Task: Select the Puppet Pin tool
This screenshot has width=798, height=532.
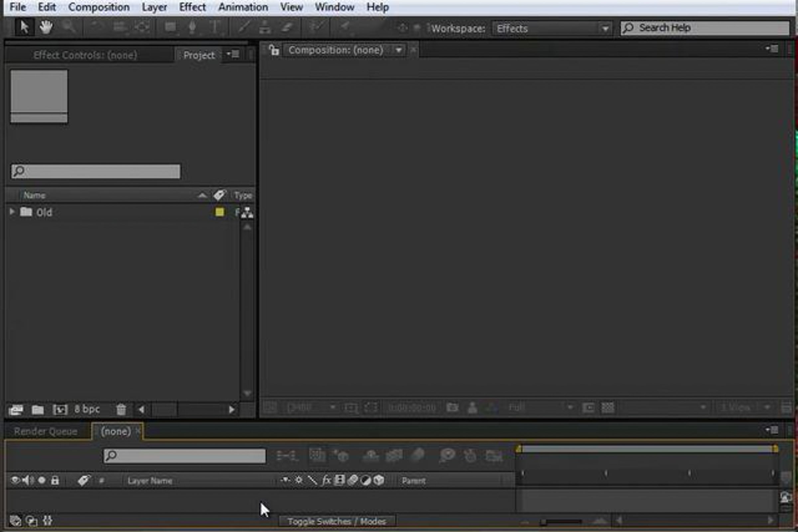Action: click(x=345, y=27)
